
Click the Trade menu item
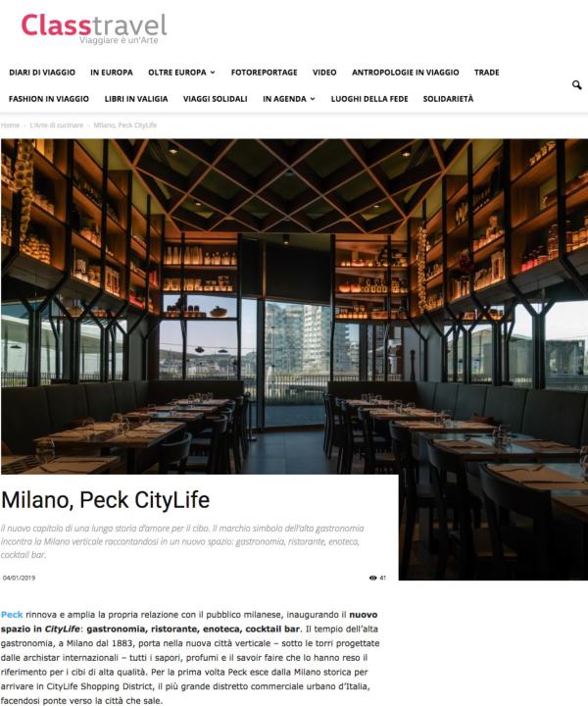pos(487,72)
